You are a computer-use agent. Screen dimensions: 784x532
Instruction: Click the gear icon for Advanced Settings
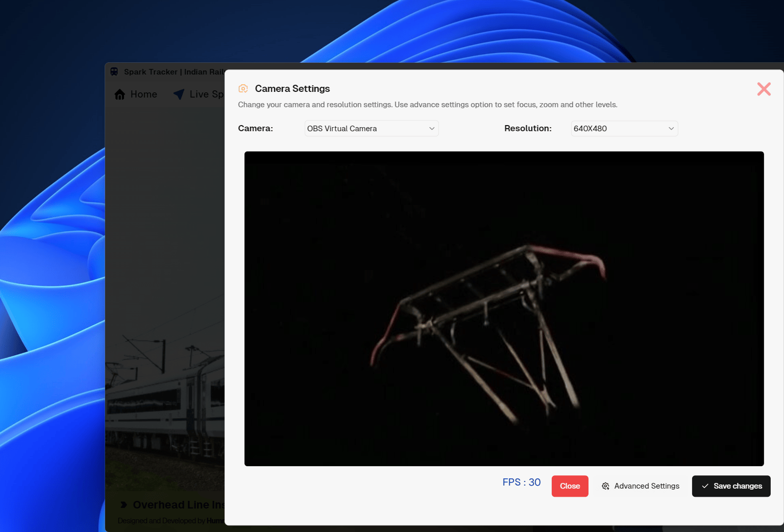[605, 486]
